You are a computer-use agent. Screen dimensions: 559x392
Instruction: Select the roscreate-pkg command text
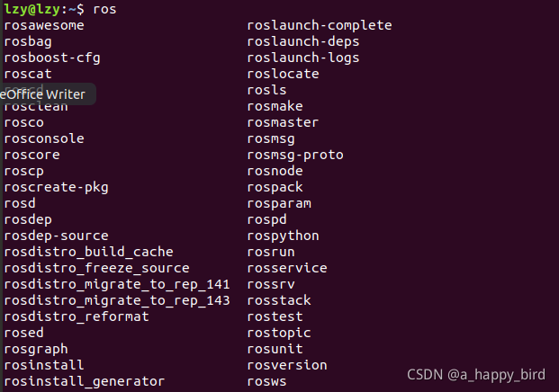[56, 187]
